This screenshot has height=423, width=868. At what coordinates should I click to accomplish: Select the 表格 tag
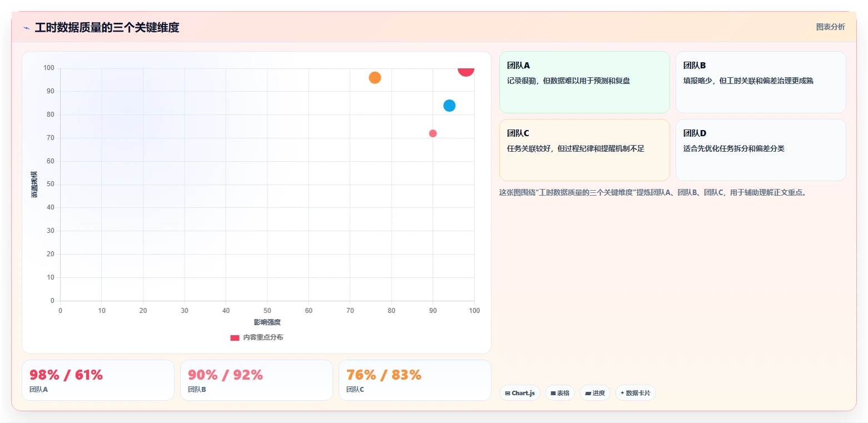click(x=560, y=393)
